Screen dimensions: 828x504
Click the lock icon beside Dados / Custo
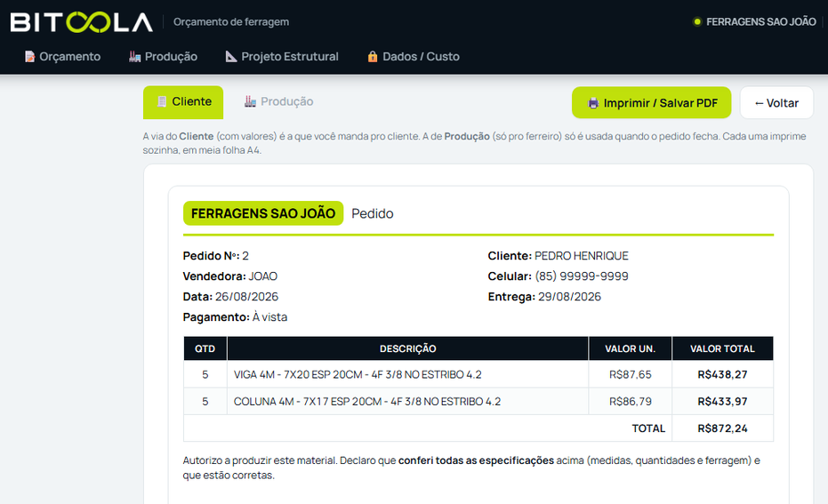pyautogui.click(x=373, y=57)
